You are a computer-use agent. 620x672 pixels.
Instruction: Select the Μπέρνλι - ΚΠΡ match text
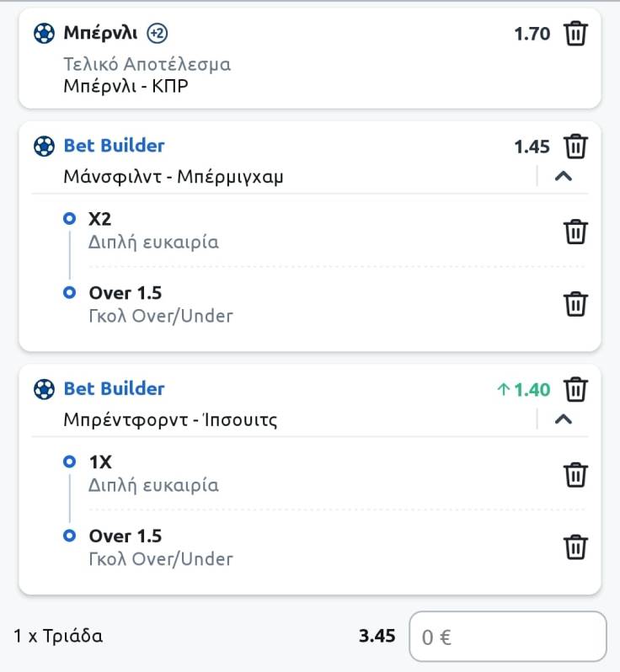(x=126, y=85)
